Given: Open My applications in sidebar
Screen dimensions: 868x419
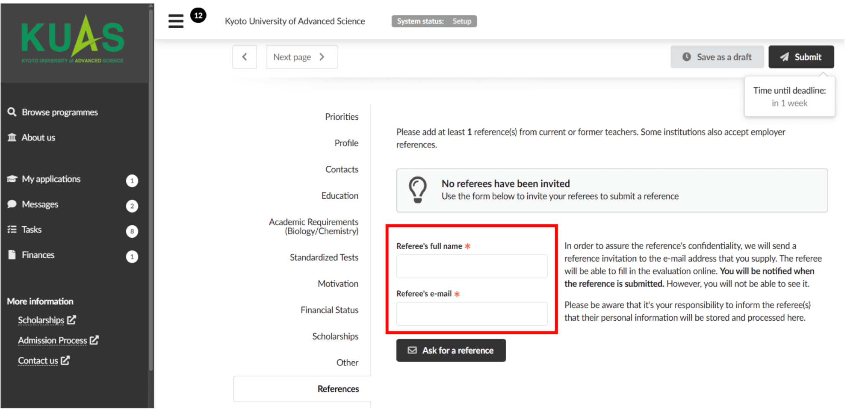Looking at the screenshot, I should point(51,179).
